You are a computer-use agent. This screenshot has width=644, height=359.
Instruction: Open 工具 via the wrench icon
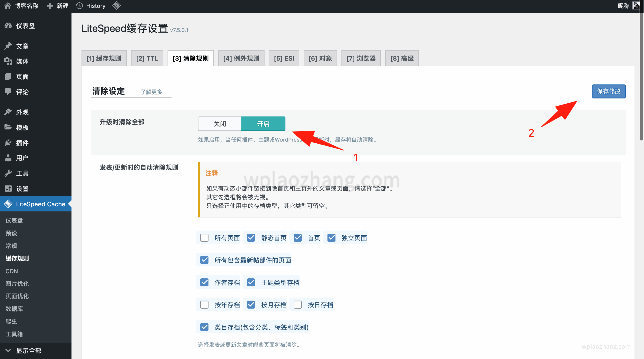click(8, 173)
